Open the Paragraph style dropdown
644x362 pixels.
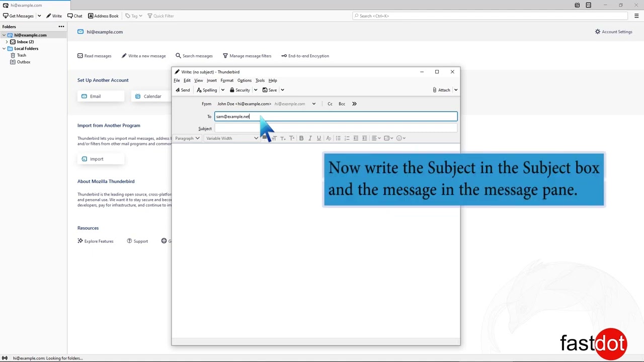click(187, 138)
